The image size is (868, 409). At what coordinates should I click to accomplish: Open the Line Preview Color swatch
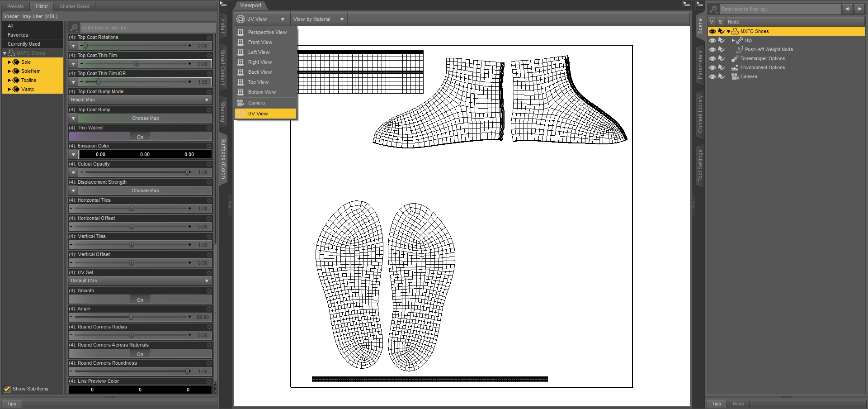(x=140, y=390)
